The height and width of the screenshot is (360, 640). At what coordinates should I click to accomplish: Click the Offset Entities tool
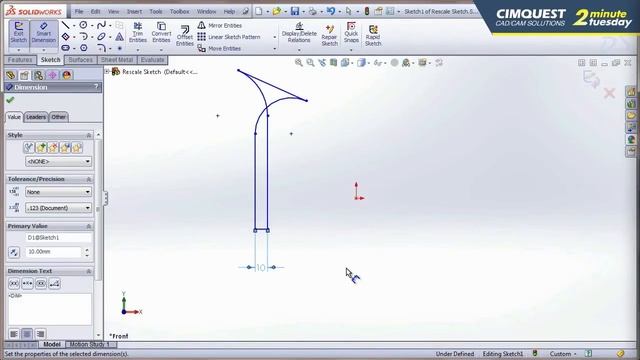184,36
